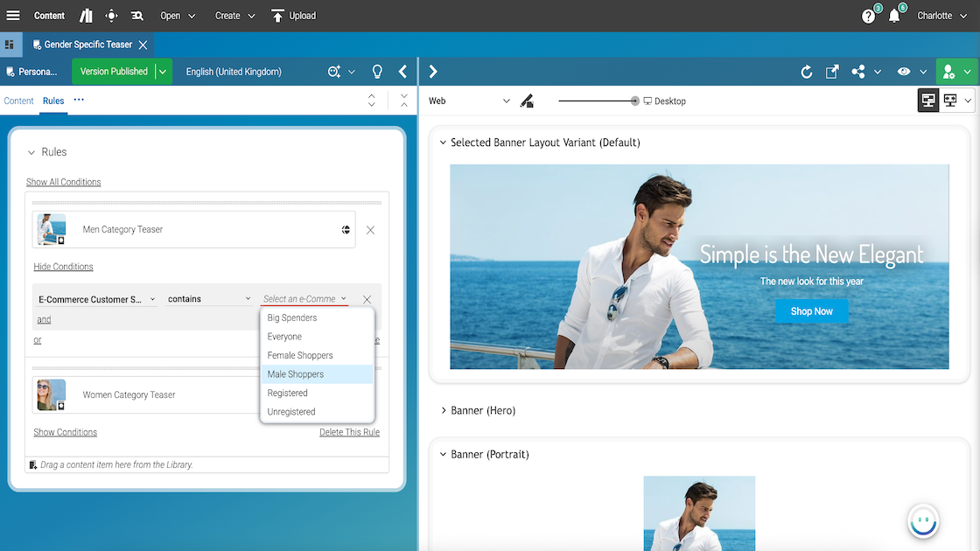Click the Hide Conditions link

click(x=63, y=267)
